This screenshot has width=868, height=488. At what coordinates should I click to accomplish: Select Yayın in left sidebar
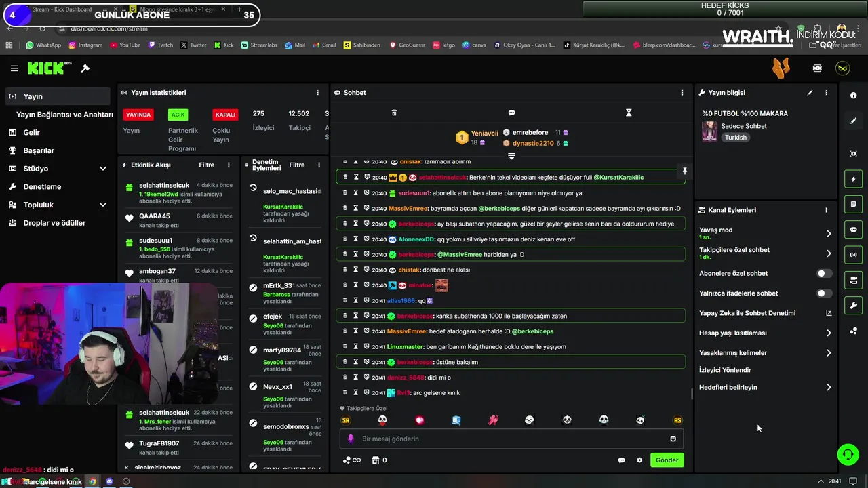(x=57, y=96)
